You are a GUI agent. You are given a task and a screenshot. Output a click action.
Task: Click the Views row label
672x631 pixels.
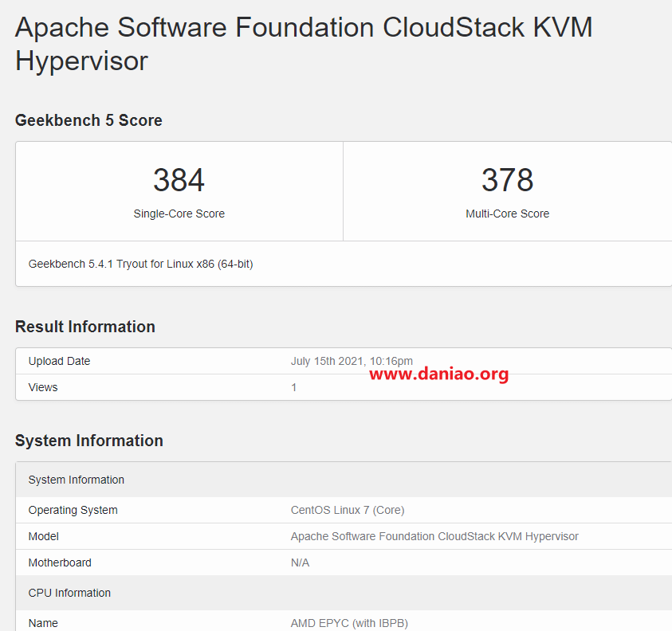(43, 387)
